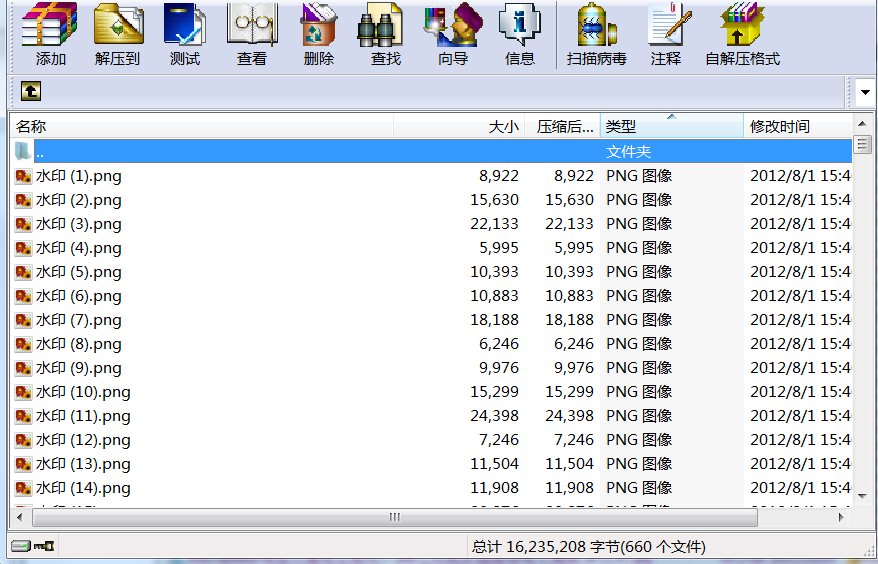Select file 水印 (8).png

point(432,344)
